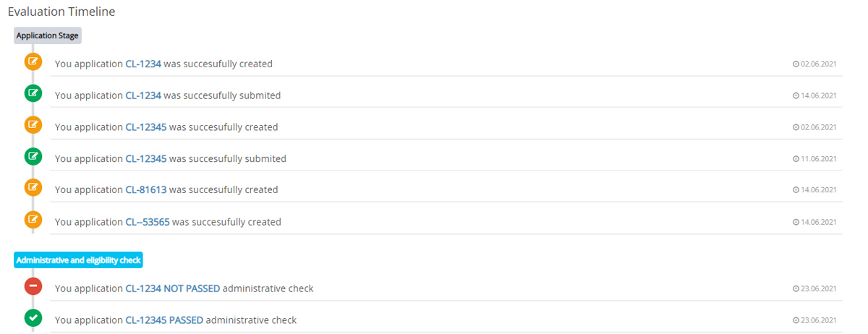The height and width of the screenshot is (334, 868).
Task: Open CL-1234 link in the submitted entry
Action: [x=143, y=95]
